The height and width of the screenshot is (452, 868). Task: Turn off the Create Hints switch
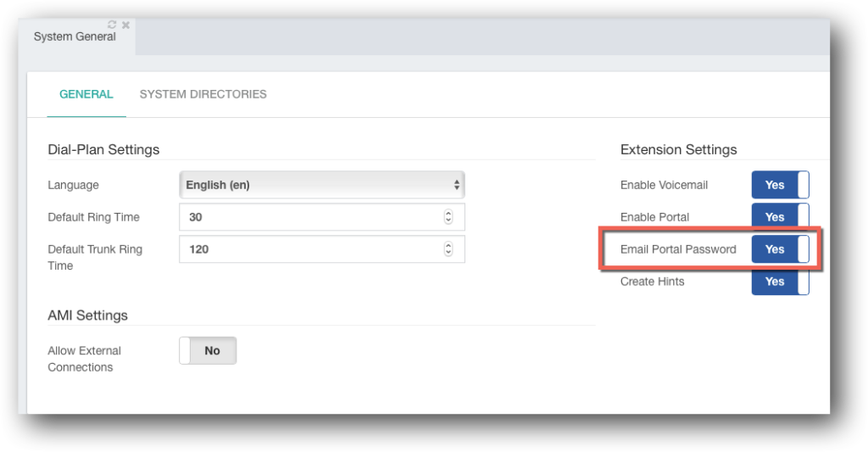point(780,282)
